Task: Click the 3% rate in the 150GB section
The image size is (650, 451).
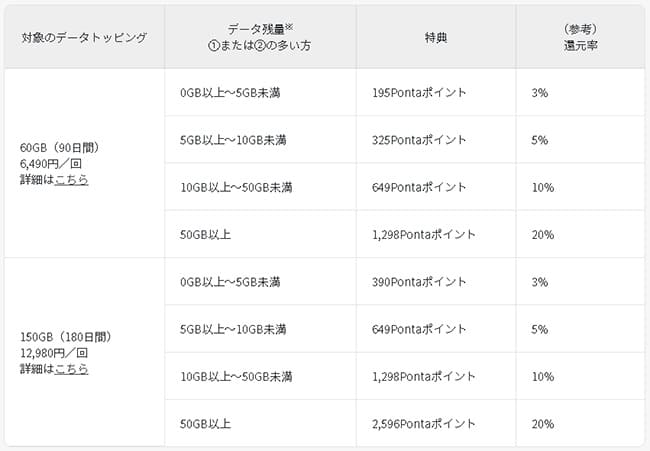Action: [x=540, y=282]
